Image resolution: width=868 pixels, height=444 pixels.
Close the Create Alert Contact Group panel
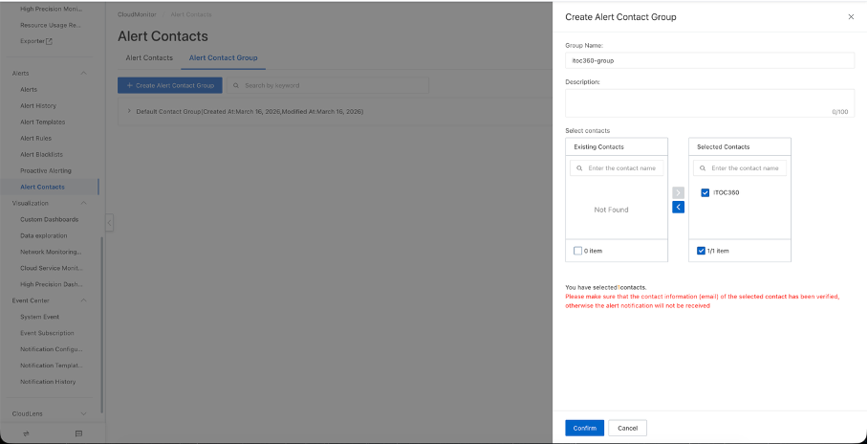851,17
